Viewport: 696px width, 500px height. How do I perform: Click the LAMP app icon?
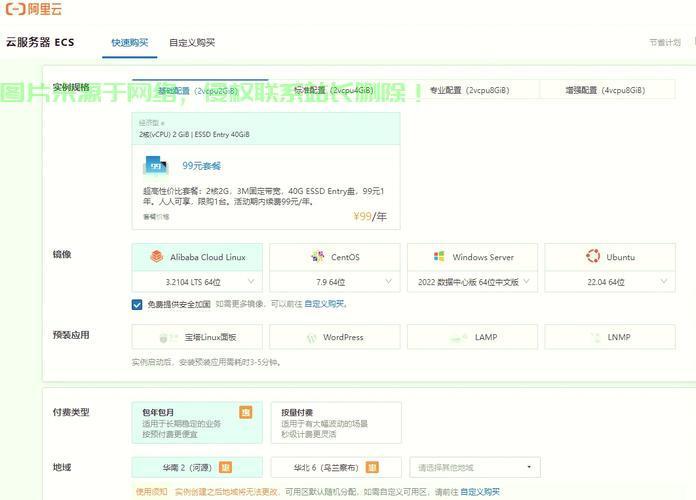click(x=459, y=338)
